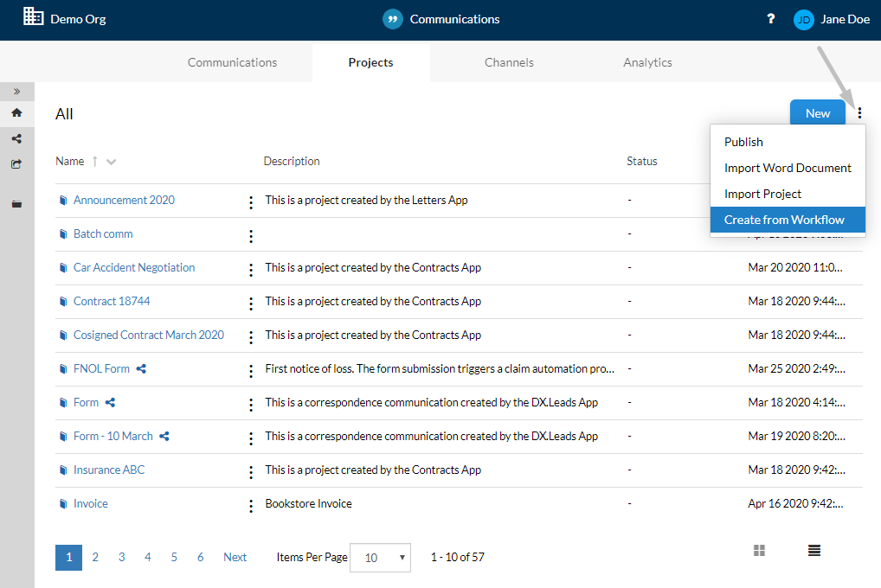Screen dimensions: 881x588
Task: Open the FNOL Form project
Action: coord(101,368)
